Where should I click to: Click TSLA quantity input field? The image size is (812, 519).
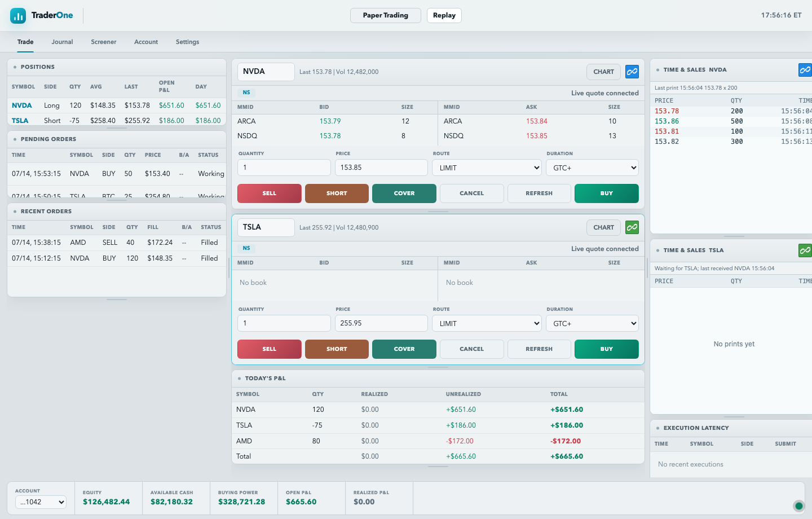284,323
